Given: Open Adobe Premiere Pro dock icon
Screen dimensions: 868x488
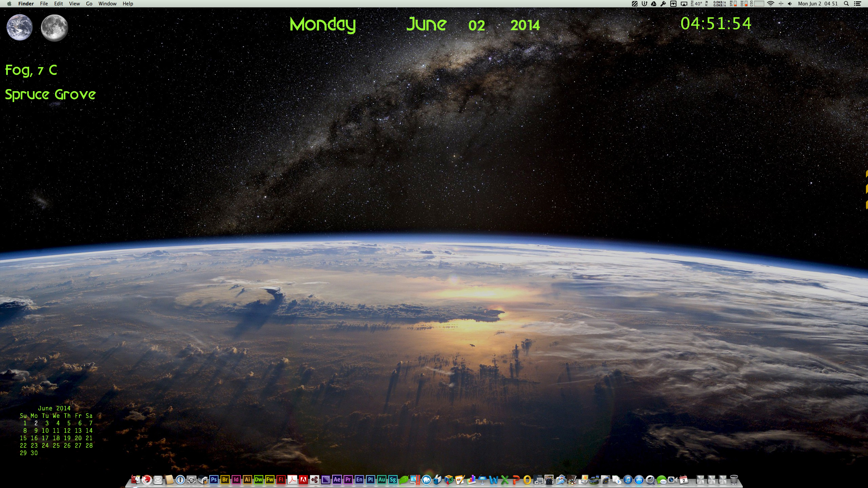Looking at the screenshot, I should click(x=348, y=480).
